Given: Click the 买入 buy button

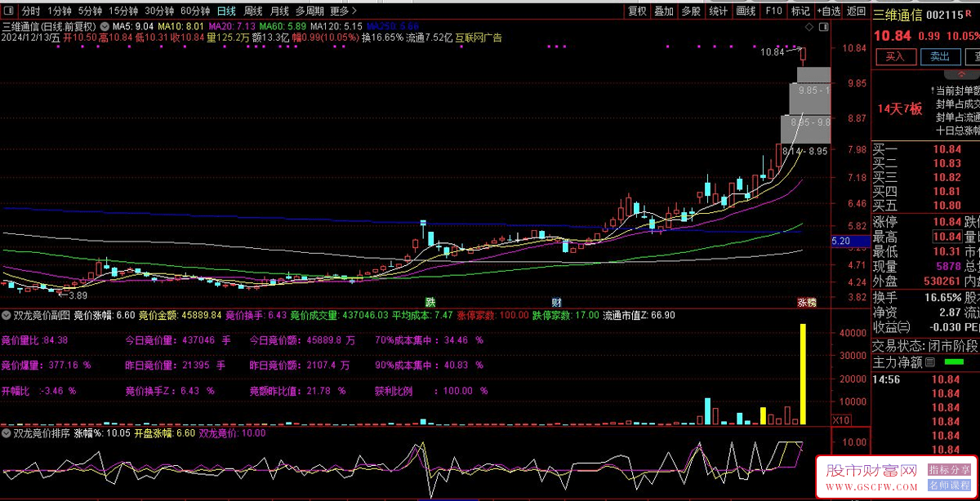Looking at the screenshot, I should (896, 56).
